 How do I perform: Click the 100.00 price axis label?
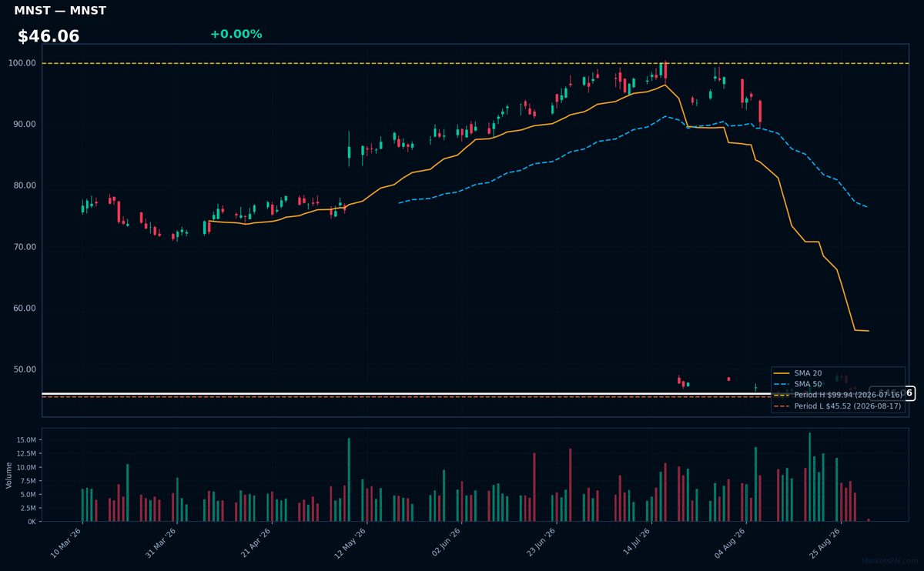(22, 63)
